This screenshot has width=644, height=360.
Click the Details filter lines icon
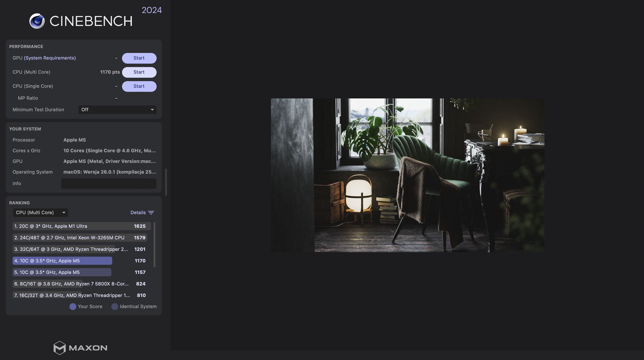pos(151,213)
